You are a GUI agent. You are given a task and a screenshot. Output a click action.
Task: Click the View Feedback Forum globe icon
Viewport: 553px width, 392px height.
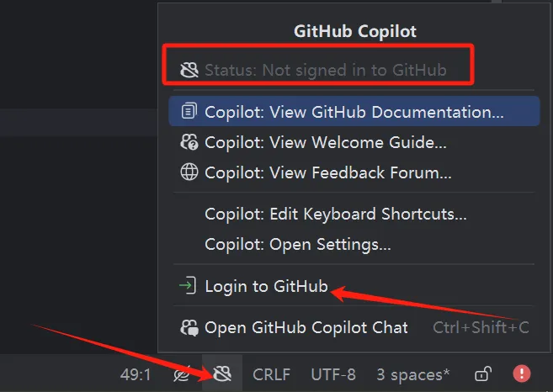click(189, 173)
